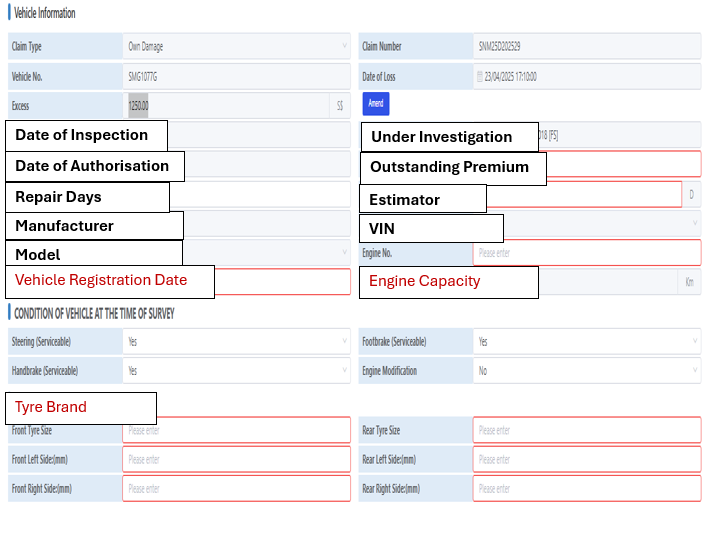Open the Model dropdown arrow
Viewport: 727px width, 535px height.
coord(344,253)
